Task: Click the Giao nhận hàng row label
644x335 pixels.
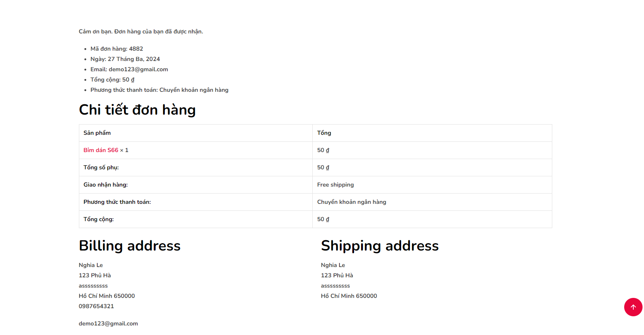Action: click(x=106, y=185)
